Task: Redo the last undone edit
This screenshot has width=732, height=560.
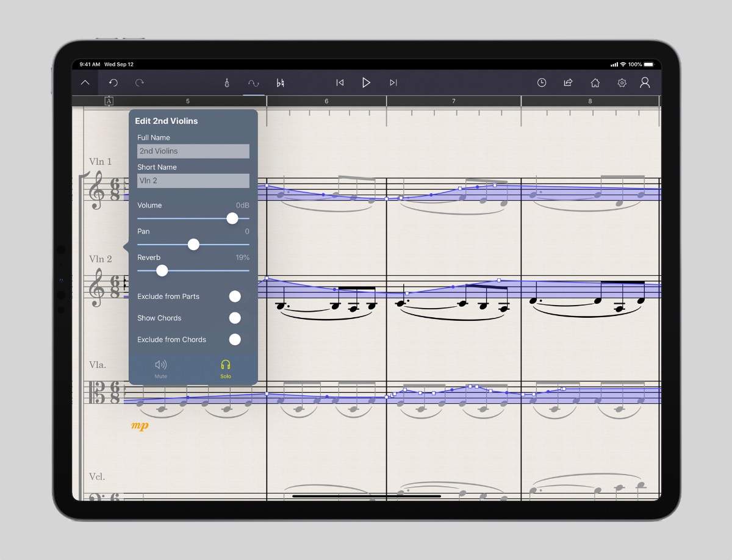Action: pyautogui.click(x=140, y=83)
